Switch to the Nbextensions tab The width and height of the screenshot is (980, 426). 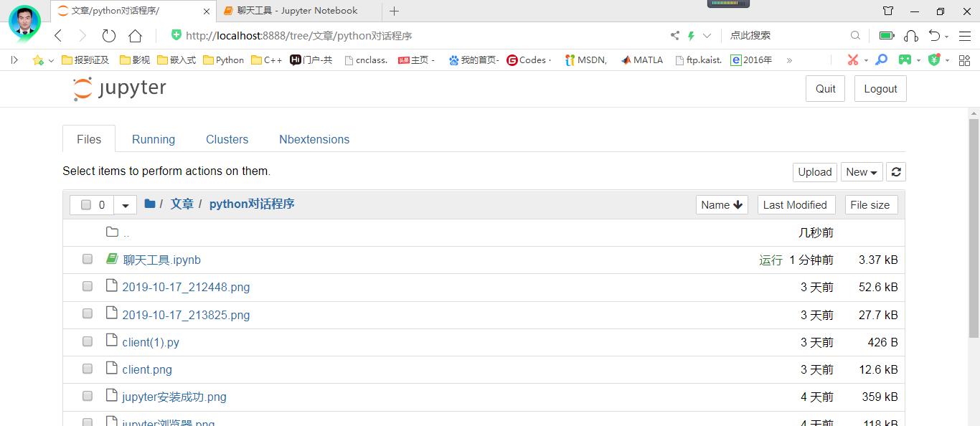click(314, 139)
